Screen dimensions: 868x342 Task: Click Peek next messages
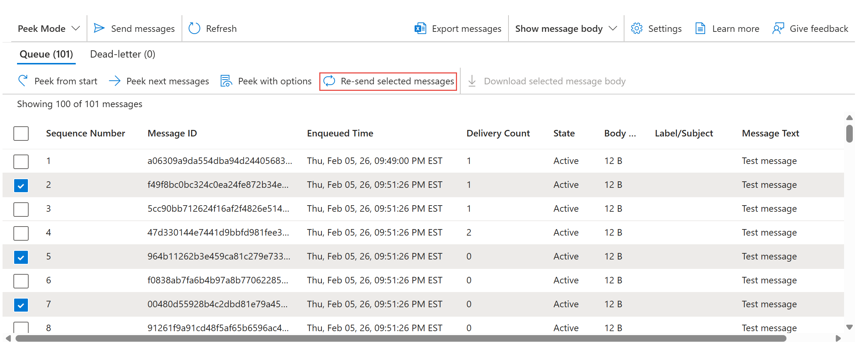tap(159, 81)
